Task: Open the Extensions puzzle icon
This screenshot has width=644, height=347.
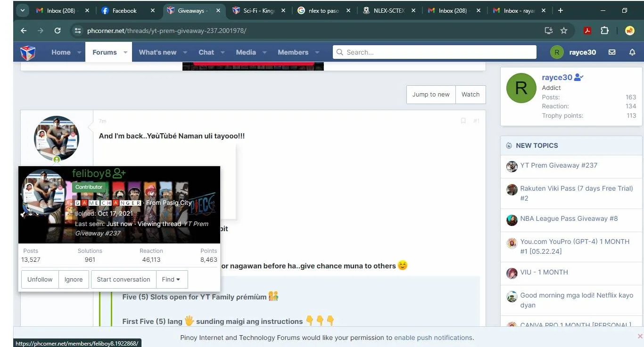Action: 605,31
